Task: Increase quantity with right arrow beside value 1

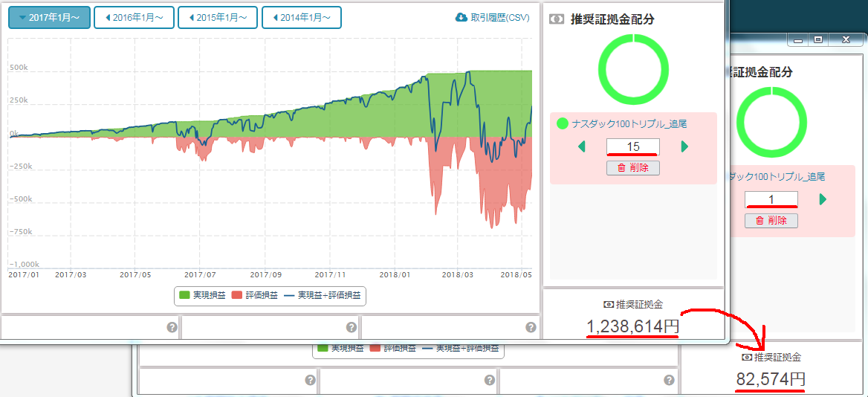Action: click(x=823, y=199)
